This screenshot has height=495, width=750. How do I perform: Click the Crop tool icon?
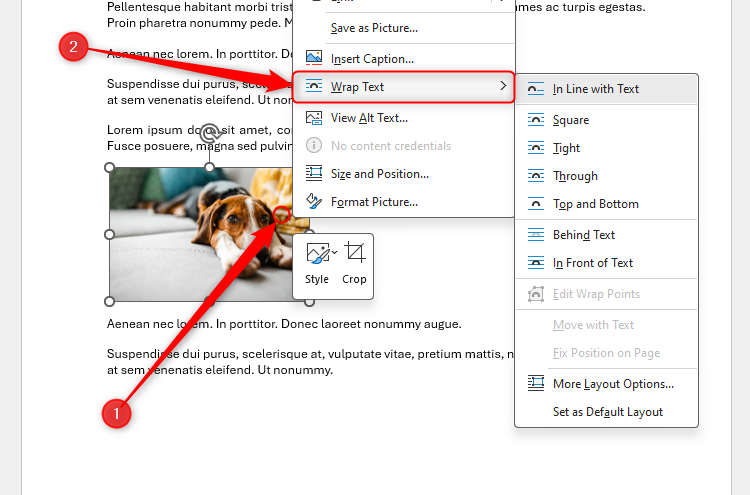click(354, 253)
